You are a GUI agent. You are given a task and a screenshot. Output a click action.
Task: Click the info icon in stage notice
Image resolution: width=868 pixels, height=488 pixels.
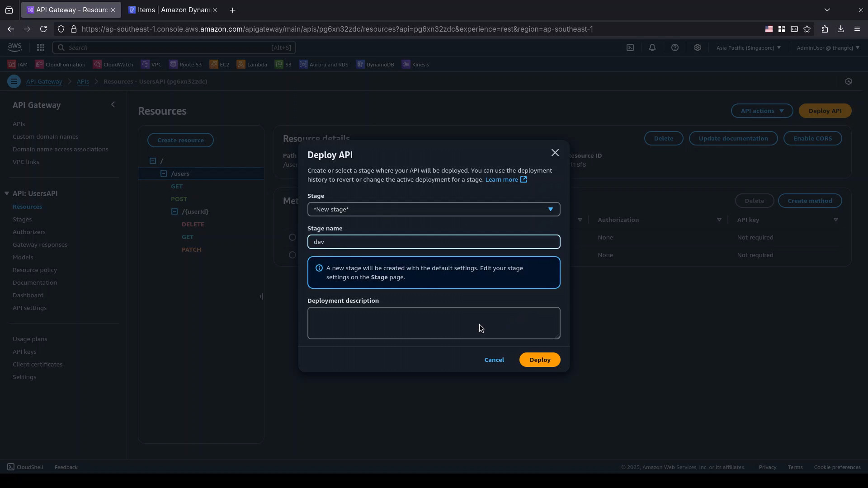[x=319, y=268]
